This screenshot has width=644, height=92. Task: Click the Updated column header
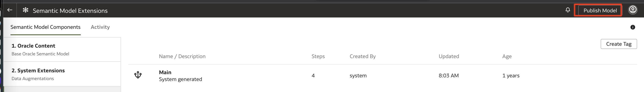click(449, 56)
